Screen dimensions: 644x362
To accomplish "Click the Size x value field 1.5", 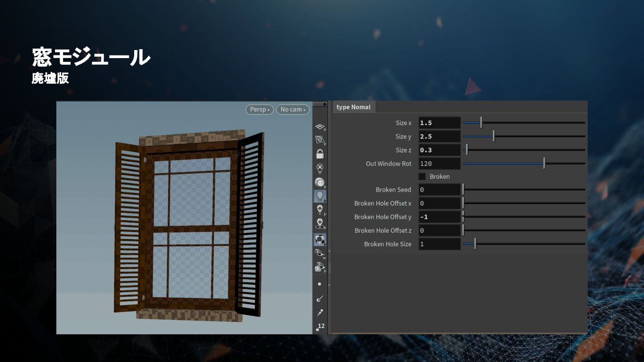I will point(439,123).
